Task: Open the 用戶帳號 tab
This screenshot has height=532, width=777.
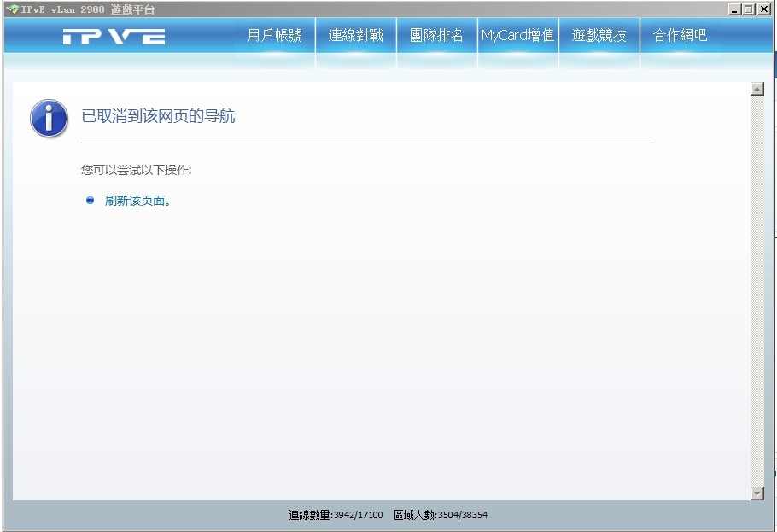Action: (275, 36)
